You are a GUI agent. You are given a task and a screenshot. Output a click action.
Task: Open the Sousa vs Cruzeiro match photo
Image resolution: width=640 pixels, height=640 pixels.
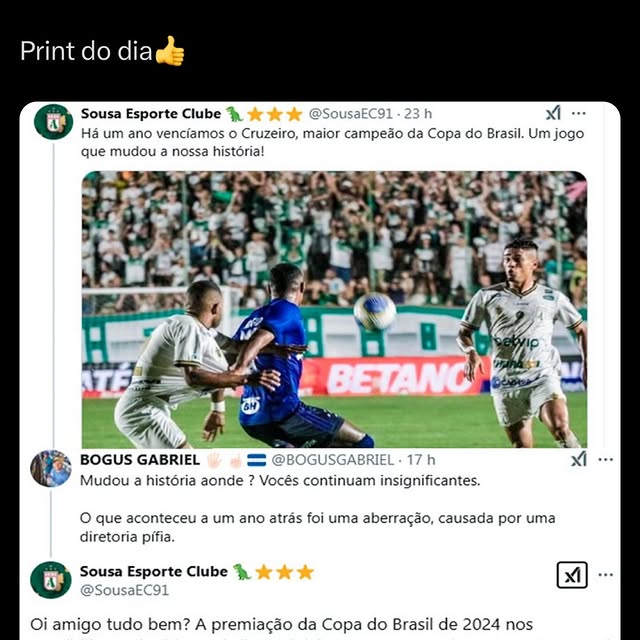(334, 310)
